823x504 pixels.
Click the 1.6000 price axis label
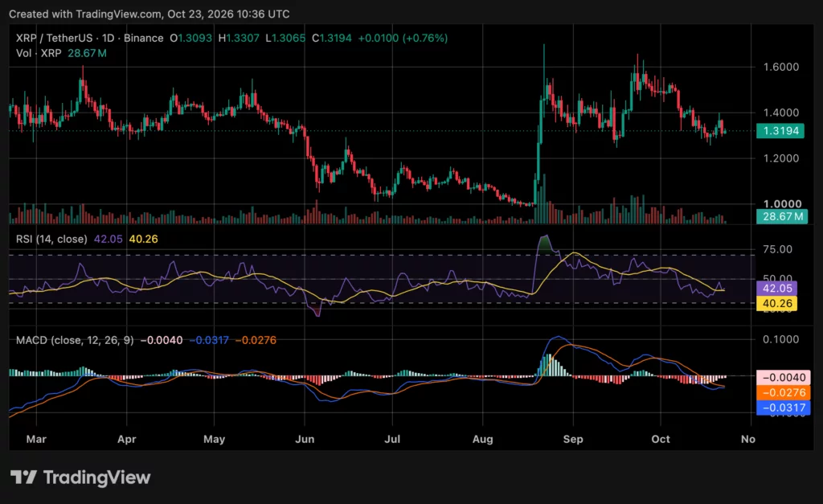pyautogui.click(x=781, y=68)
